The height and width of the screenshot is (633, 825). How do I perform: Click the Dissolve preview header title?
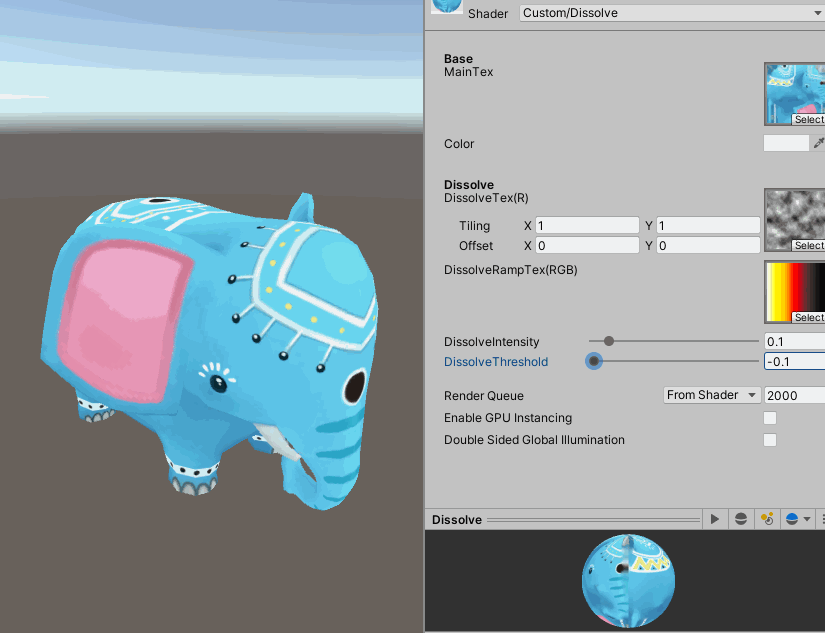click(457, 520)
